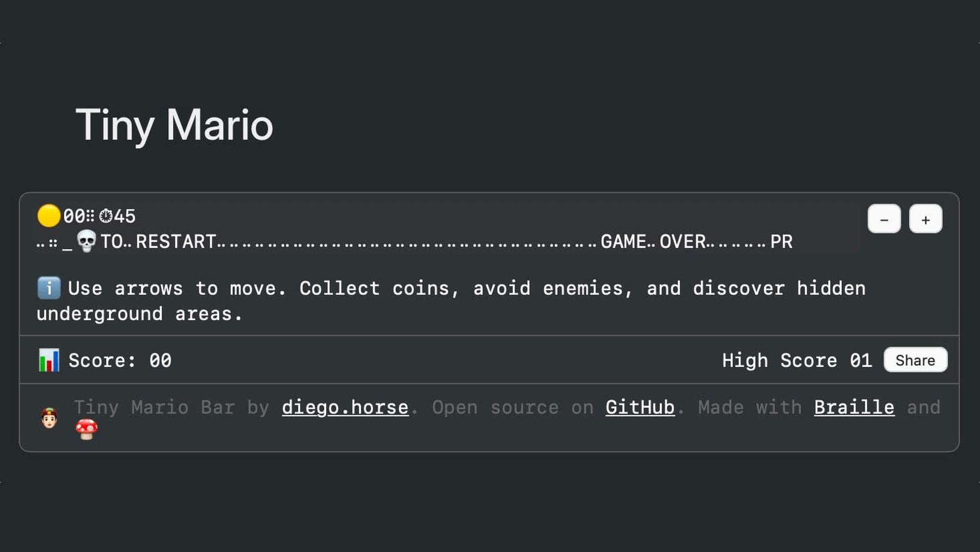
Task: Click the timer value 45
Action: [x=125, y=216]
